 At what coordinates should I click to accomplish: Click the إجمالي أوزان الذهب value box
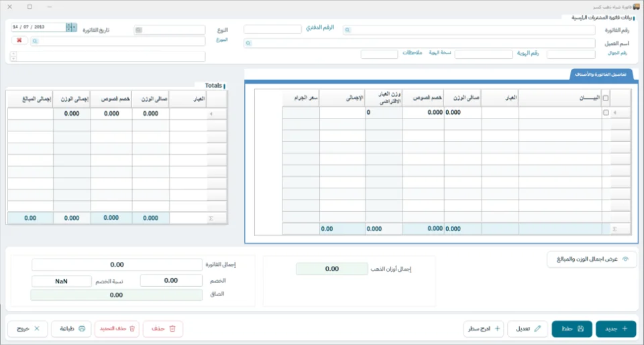coord(332,269)
